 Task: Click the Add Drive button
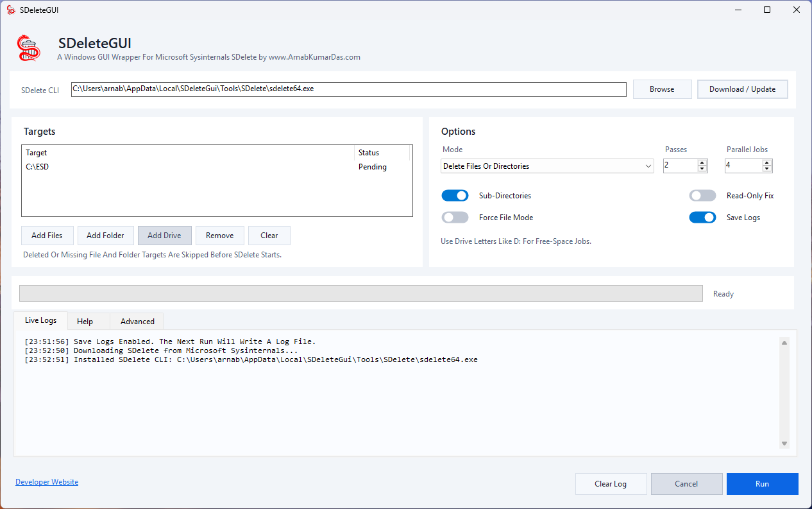[x=164, y=236]
